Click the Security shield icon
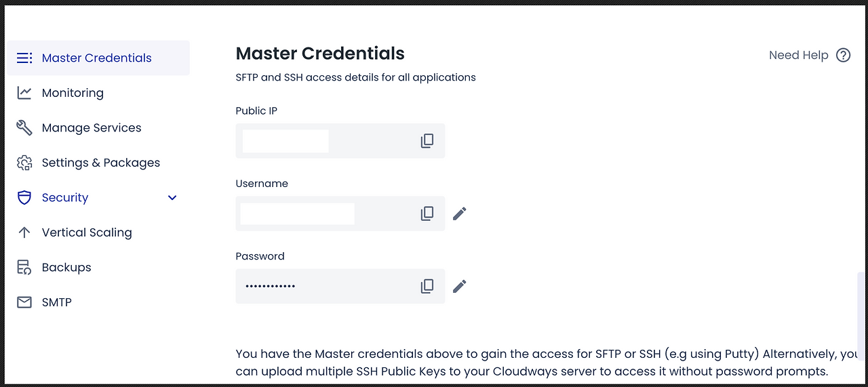Image resolution: width=868 pixels, height=387 pixels. tap(24, 198)
